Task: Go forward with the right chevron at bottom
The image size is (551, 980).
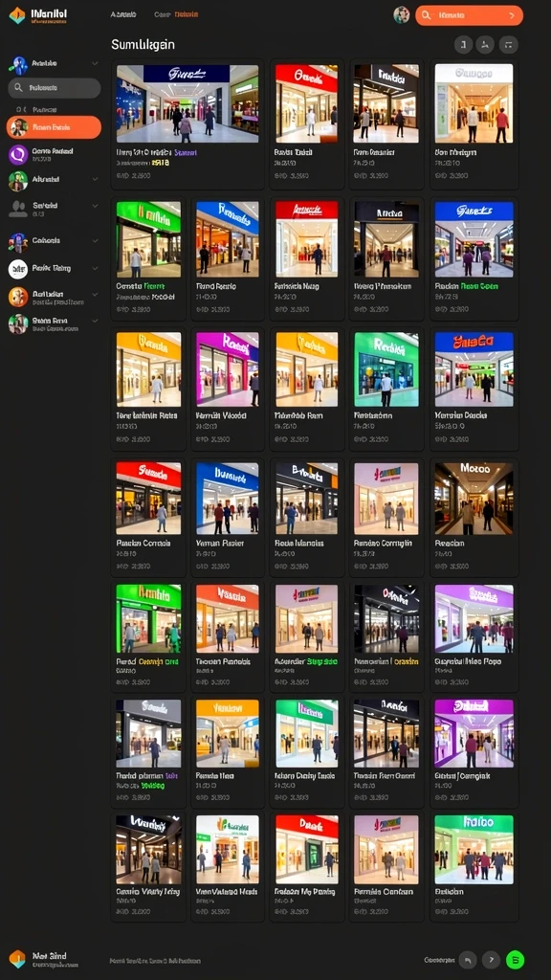Action: 491,959
